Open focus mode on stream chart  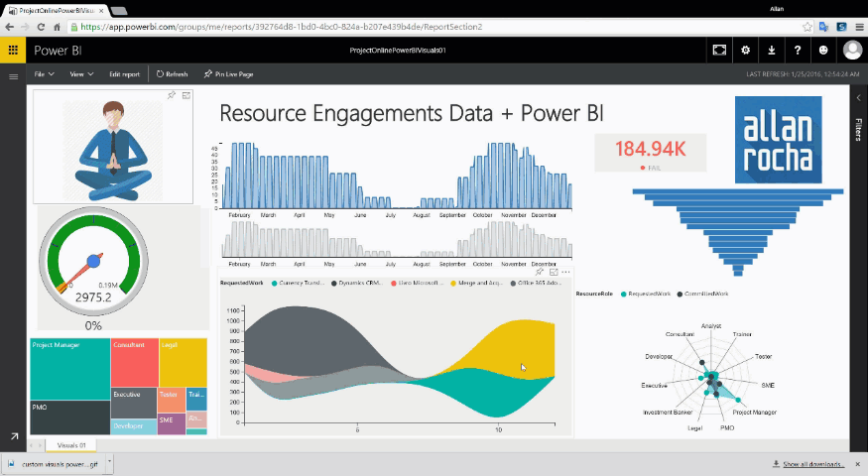553,272
